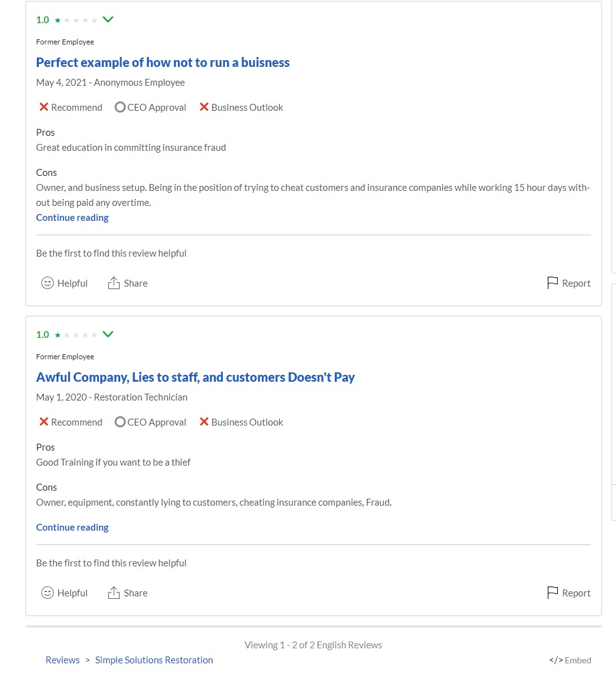Click the star rating on the second review
The image size is (616, 684).
coord(76,335)
